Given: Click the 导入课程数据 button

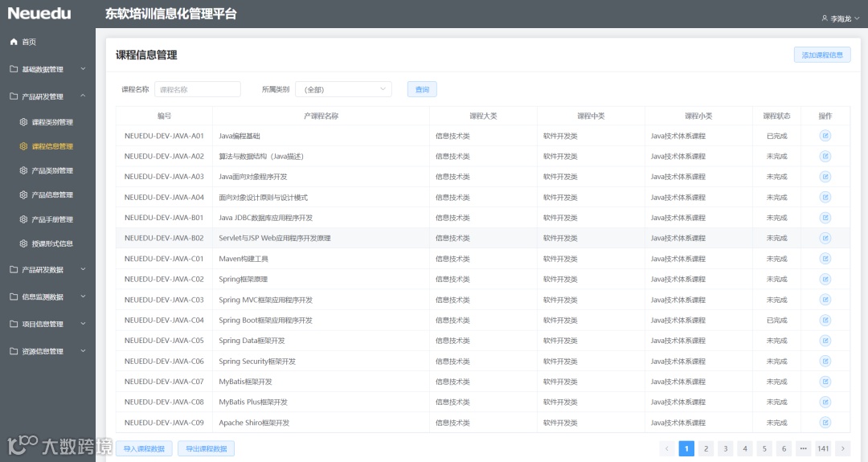Looking at the screenshot, I should click(144, 448).
